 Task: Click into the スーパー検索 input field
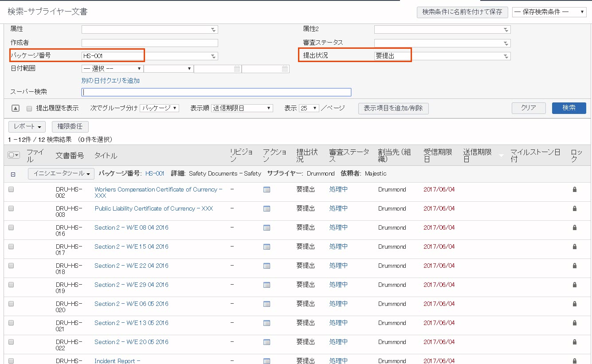coord(216,92)
